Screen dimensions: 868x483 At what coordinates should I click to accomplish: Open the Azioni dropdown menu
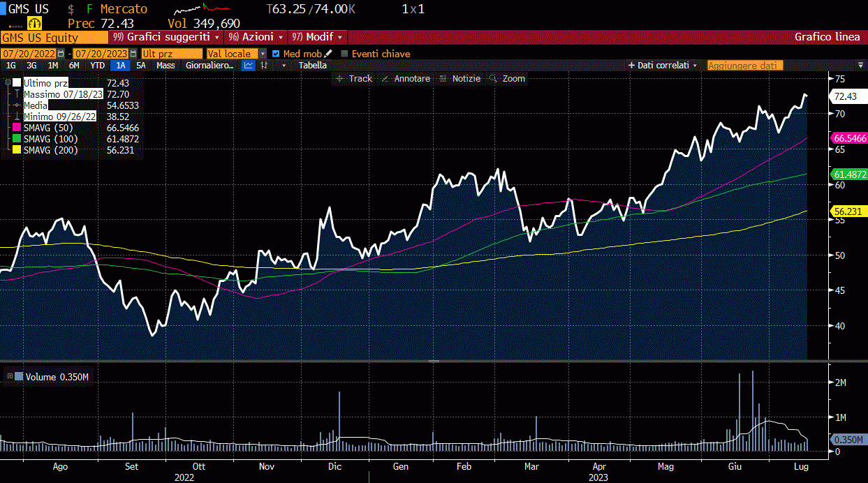(256, 37)
